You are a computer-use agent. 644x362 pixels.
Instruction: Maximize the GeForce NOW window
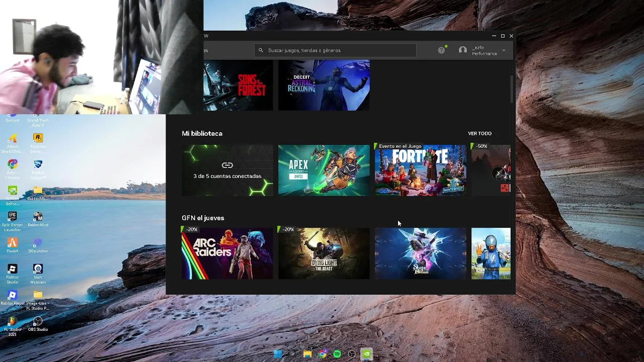click(503, 36)
